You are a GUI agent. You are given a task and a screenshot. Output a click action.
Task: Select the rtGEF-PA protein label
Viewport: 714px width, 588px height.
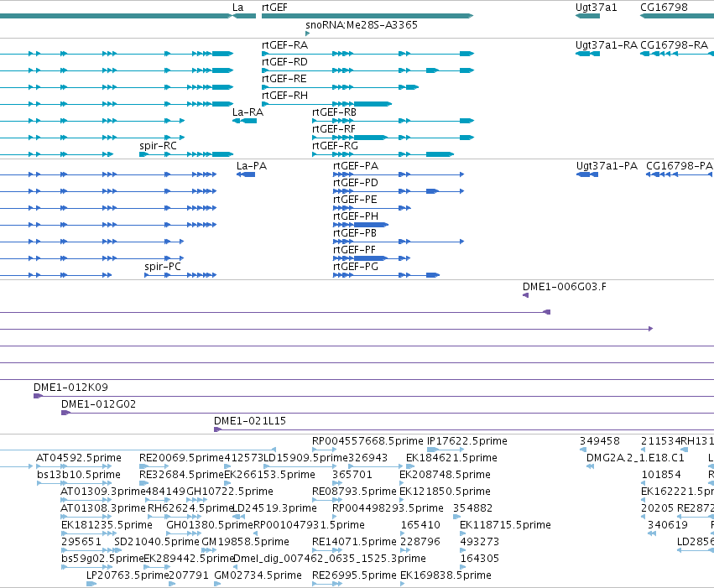coord(356,166)
